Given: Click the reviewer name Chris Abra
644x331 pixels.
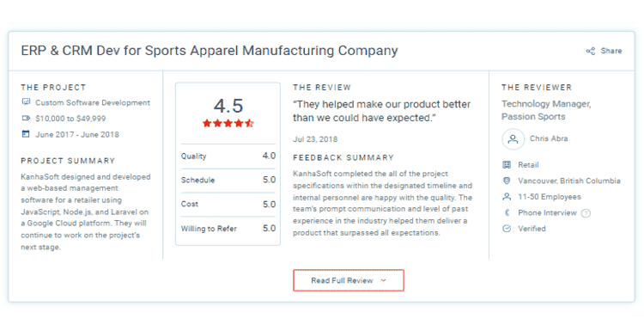Looking at the screenshot, I should 549,138.
